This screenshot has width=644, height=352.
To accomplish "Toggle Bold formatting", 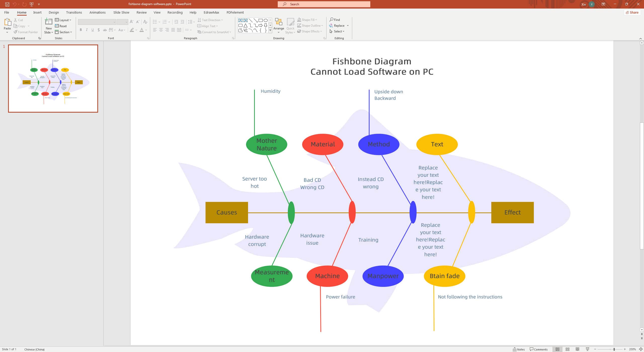I will point(81,30).
